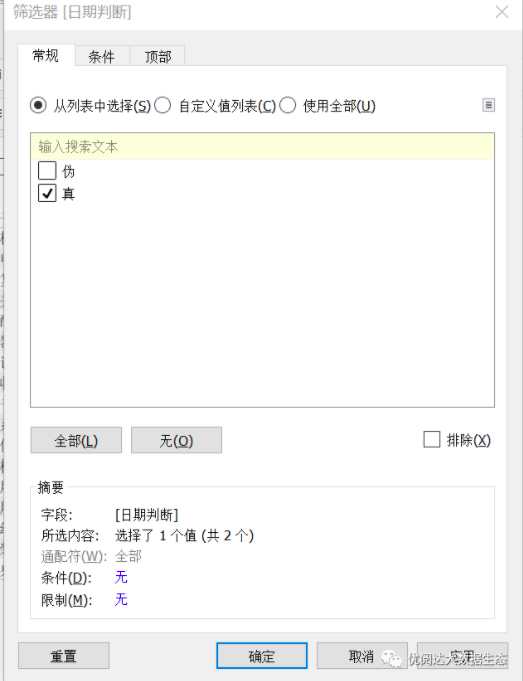This screenshot has width=523, height=681.
Task: Open the 条件 tab
Action: pos(102,56)
